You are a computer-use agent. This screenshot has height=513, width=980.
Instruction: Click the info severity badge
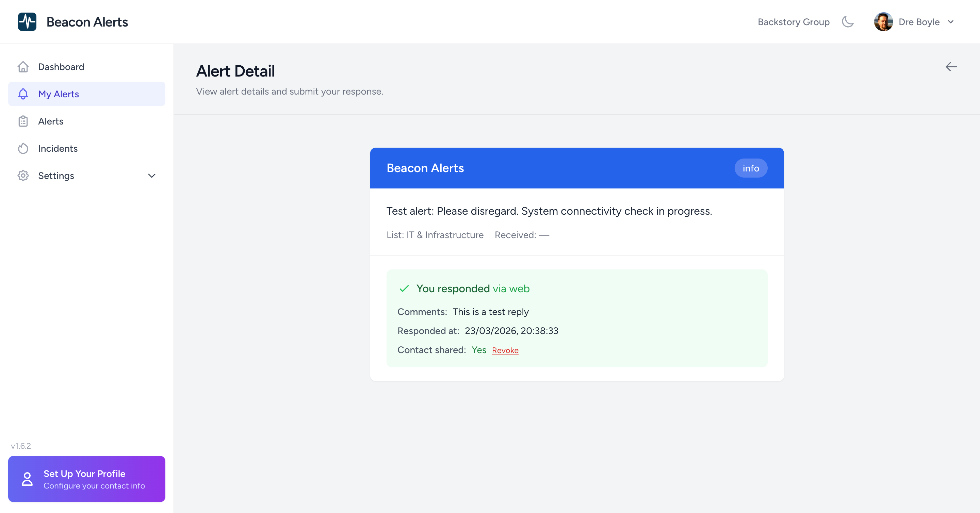pos(750,168)
